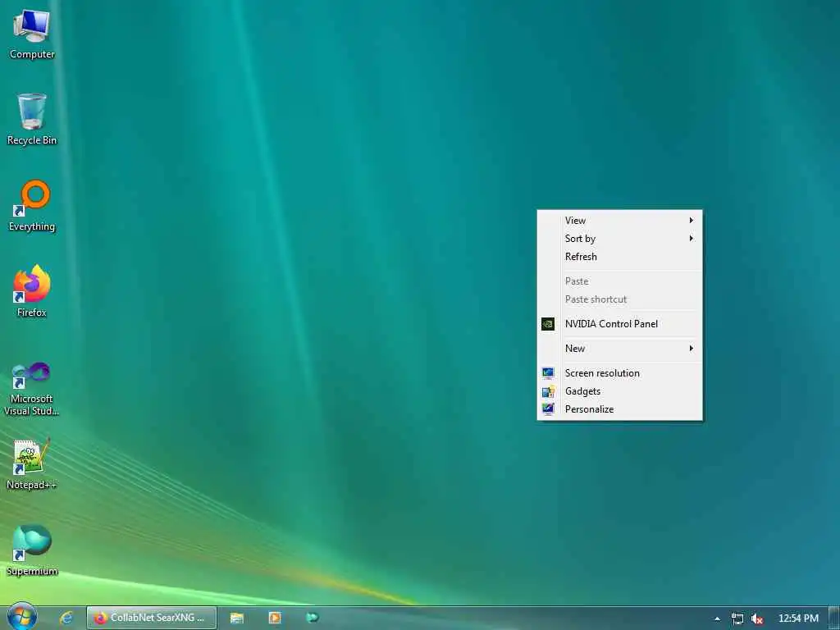Select the Recycle Bin icon
The width and height of the screenshot is (840, 630).
click(32, 120)
